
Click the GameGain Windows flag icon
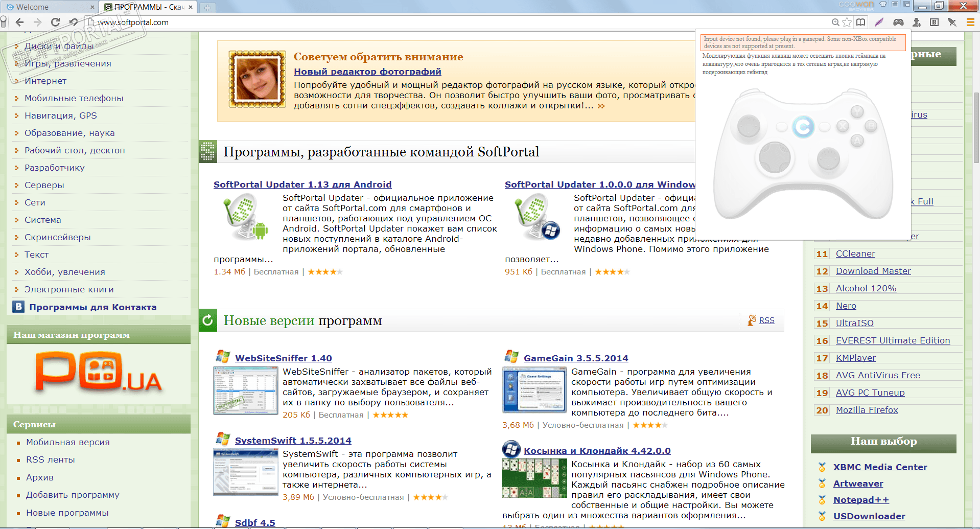point(511,356)
